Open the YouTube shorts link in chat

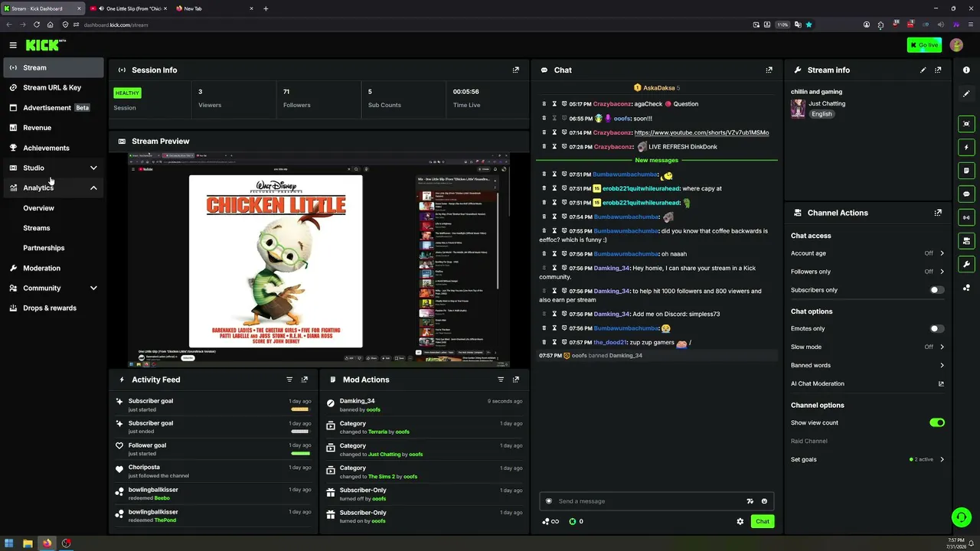point(701,132)
